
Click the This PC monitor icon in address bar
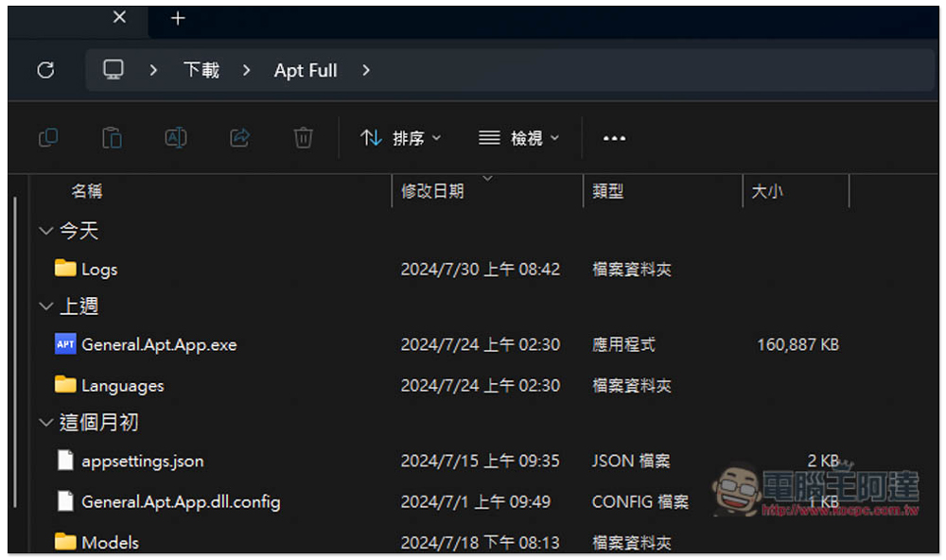click(x=114, y=70)
